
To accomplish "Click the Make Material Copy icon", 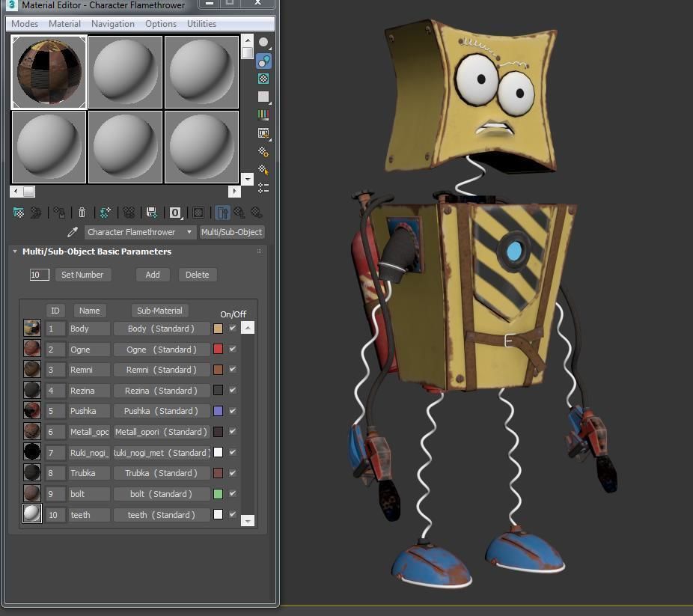I will 106,213.
